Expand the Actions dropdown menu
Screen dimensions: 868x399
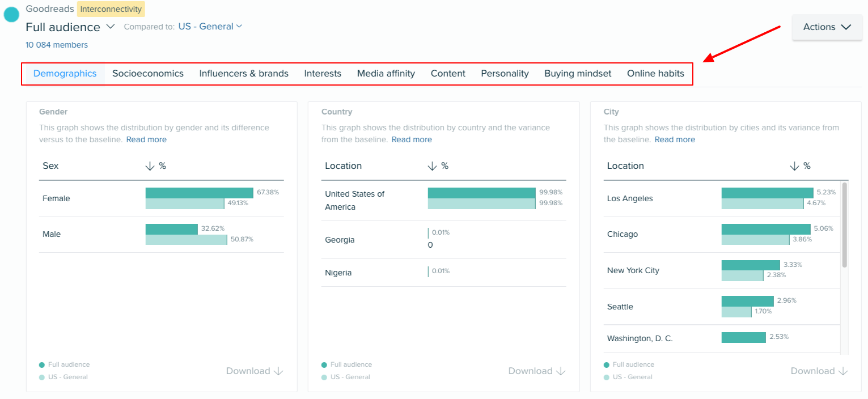[826, 27]
